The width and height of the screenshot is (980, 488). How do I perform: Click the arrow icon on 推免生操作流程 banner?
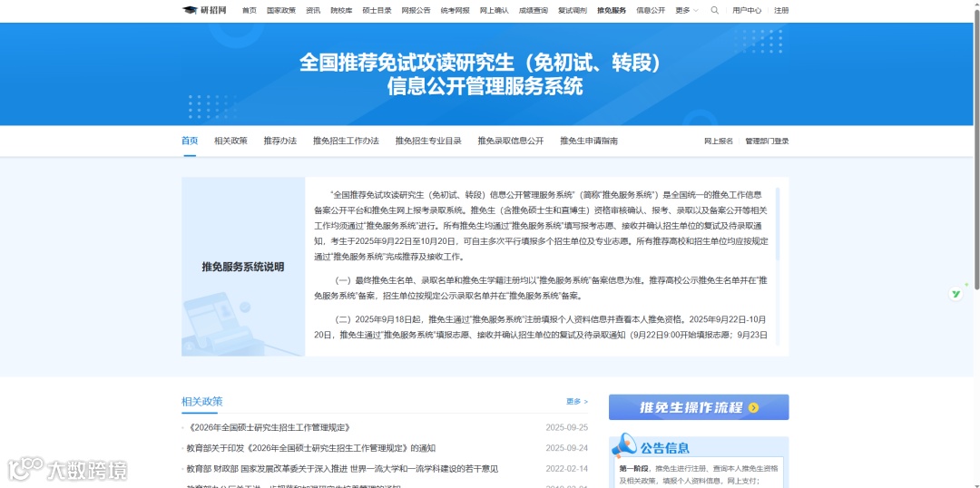753,408
